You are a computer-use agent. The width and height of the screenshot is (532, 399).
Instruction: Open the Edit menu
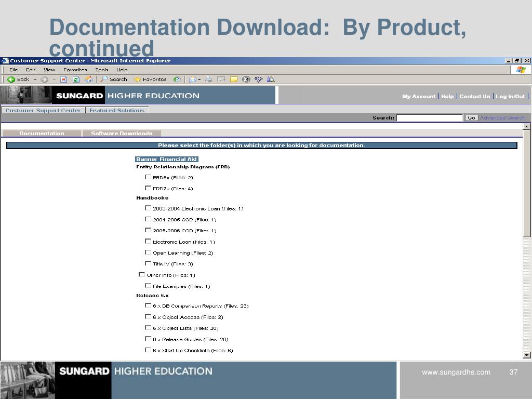[31, 70]
